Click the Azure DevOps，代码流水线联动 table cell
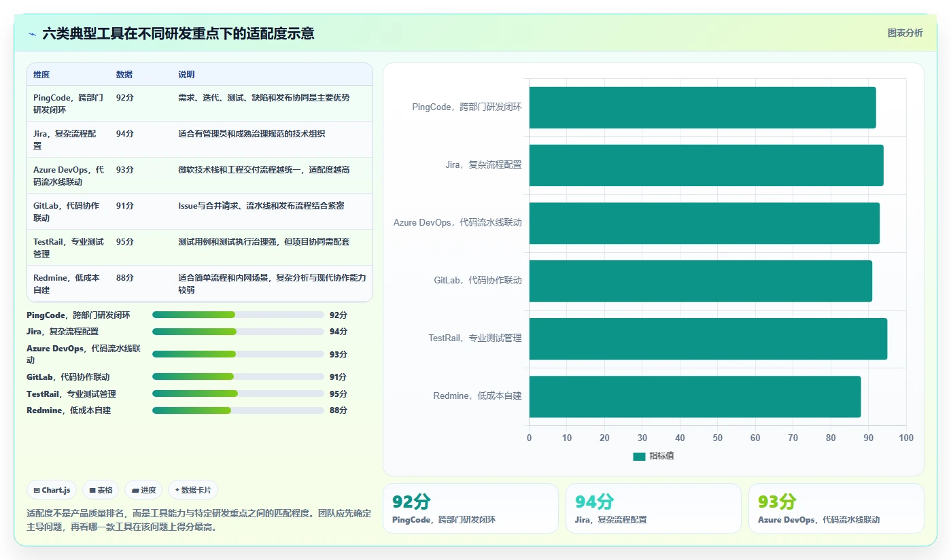The width and height of the screenshot is (951, 560). 69,175
